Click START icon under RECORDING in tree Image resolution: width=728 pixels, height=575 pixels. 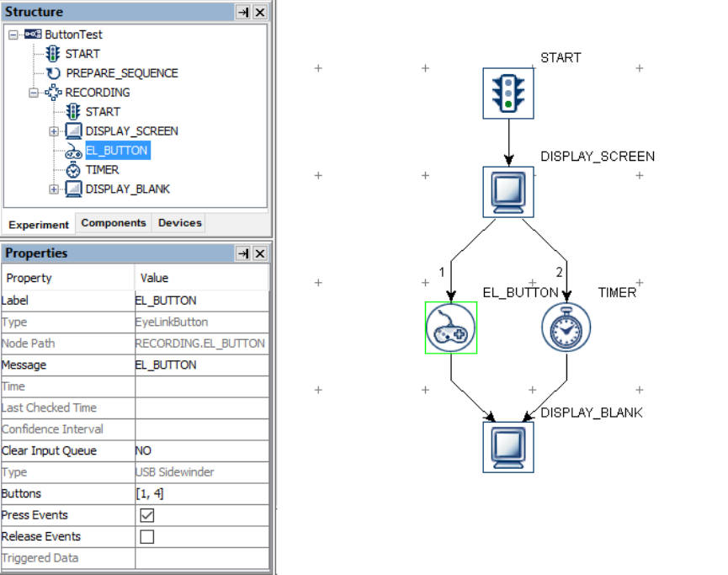tap(73, 112)
